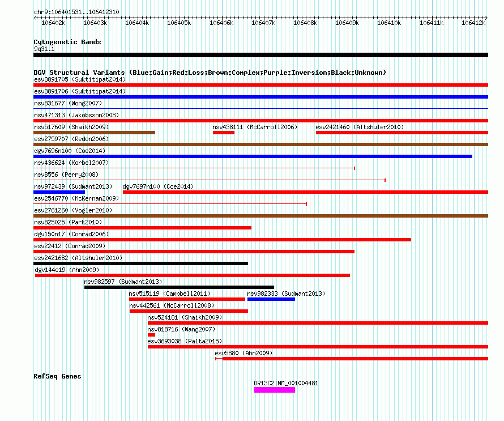Click the 9q31.1 band label
Image resolution: width=504 pixels, height=421 pixels.
click(x=44, y=49)
